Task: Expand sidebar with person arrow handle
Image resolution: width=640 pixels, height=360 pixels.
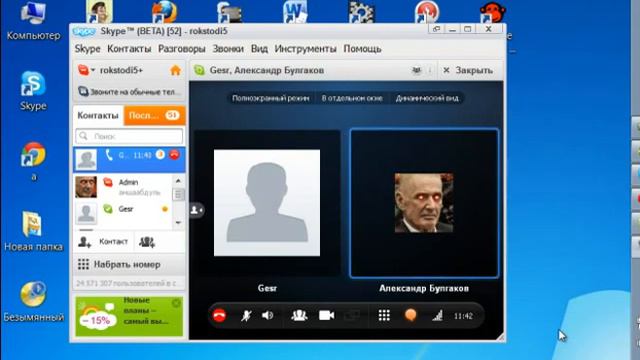Action: coord(196,210)
